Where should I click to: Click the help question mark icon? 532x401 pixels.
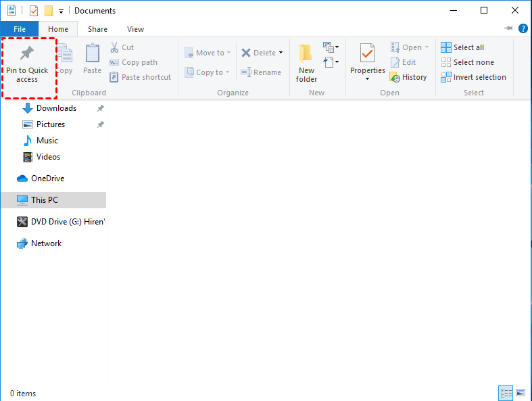click(x=523, y=28)
